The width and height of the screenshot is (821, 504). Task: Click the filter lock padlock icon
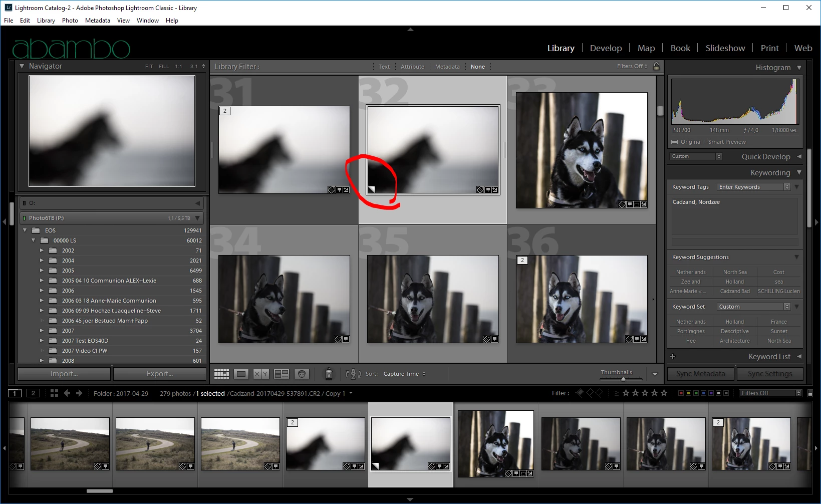pos(656,66)
